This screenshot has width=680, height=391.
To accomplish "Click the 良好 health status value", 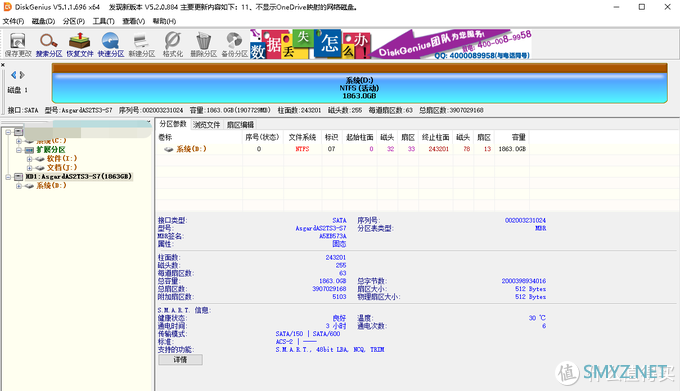I will click(339, 319).
